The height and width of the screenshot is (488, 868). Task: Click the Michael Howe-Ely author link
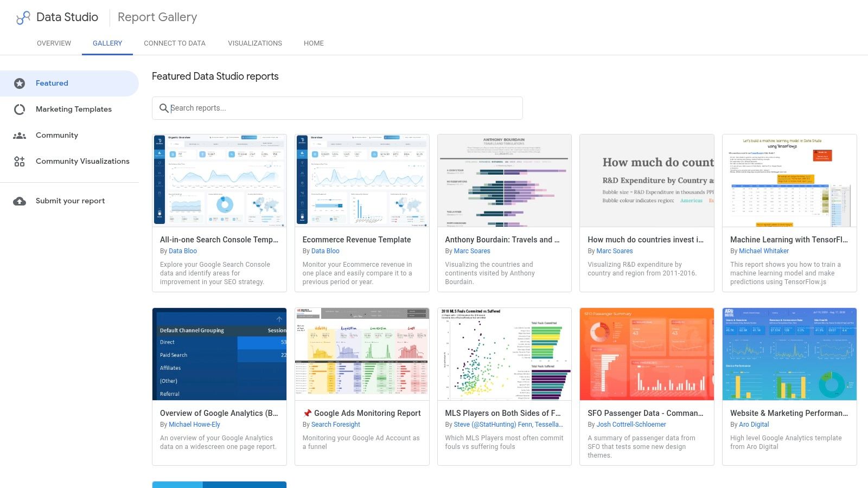tap(194, 425)
